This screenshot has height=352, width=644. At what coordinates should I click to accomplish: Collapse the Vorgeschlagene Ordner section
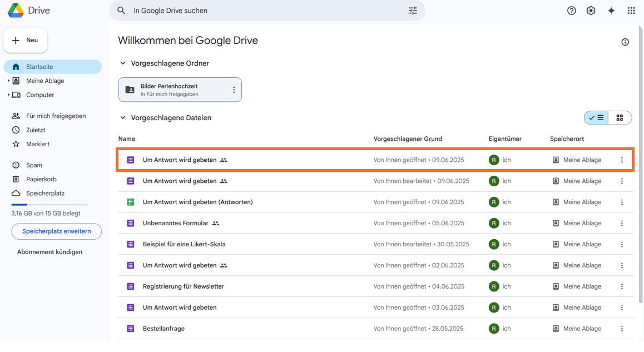coord(123,63)
